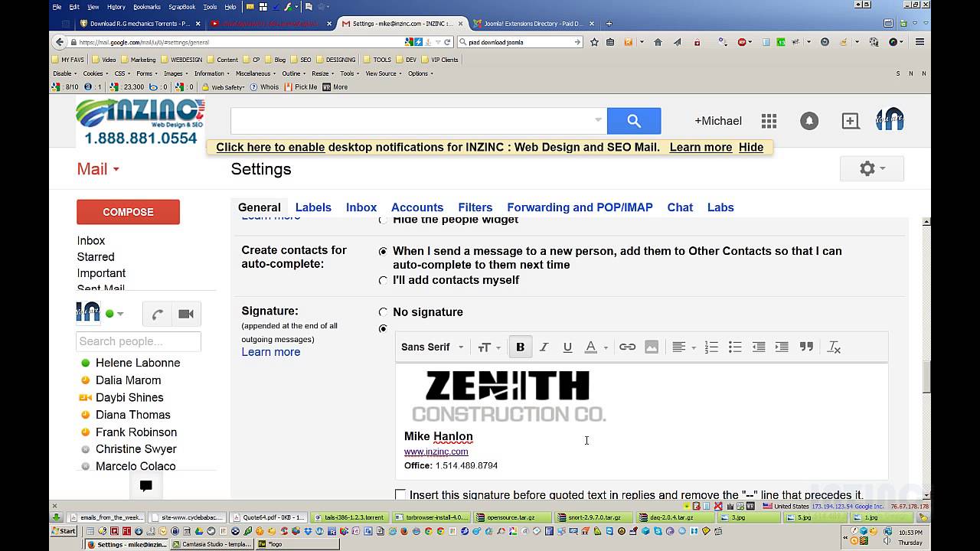Click the share plus icon in header

pyautogui.click(x=850, y=121)
